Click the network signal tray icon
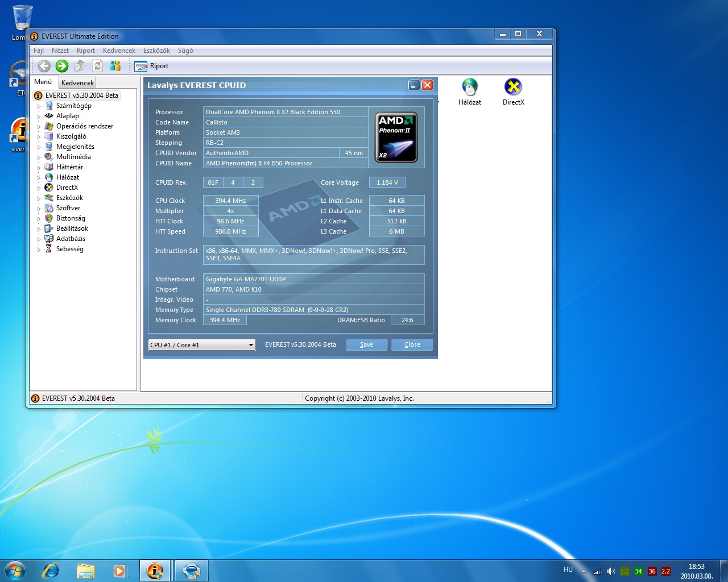 [x=597, y=571]
